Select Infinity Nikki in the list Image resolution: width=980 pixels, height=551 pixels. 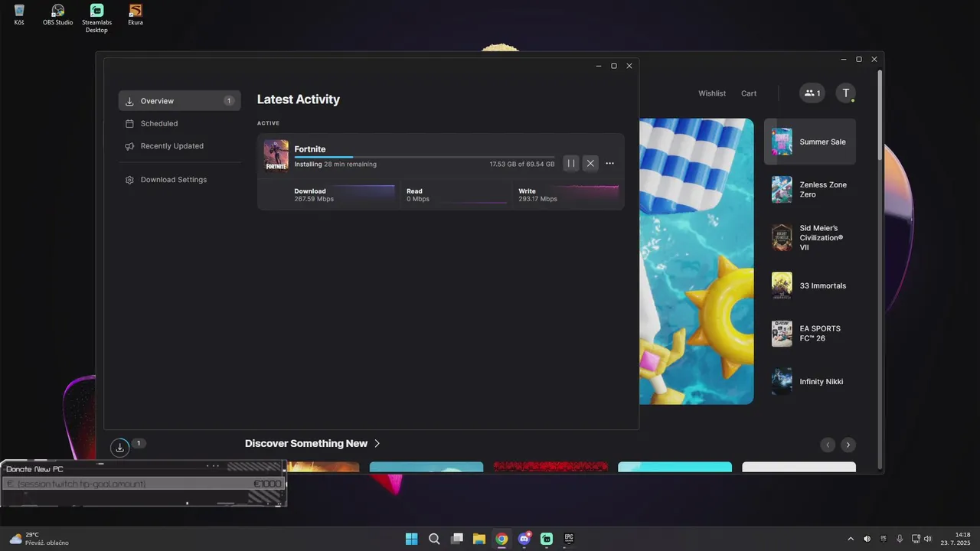click(x=810, y=381)
